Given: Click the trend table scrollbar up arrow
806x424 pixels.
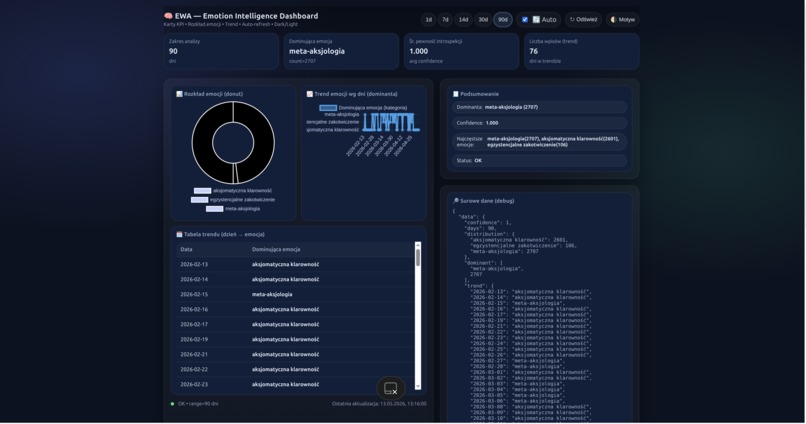Looking at the screenshot, I should point(418,245).
